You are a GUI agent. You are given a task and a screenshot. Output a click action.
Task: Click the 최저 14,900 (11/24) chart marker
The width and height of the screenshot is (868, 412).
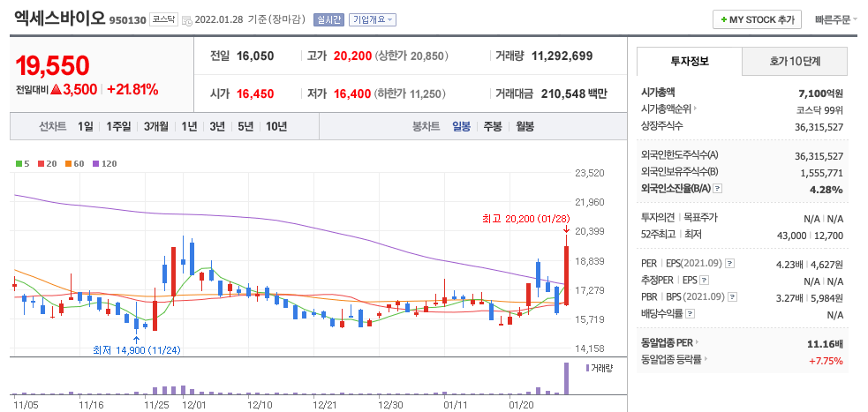[137, 350]
